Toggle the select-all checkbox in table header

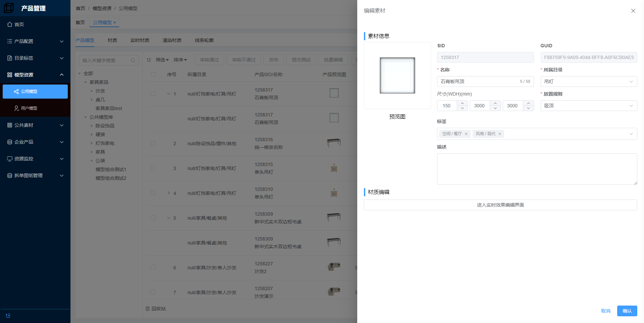pyautogui.click(x=153, y=74)
